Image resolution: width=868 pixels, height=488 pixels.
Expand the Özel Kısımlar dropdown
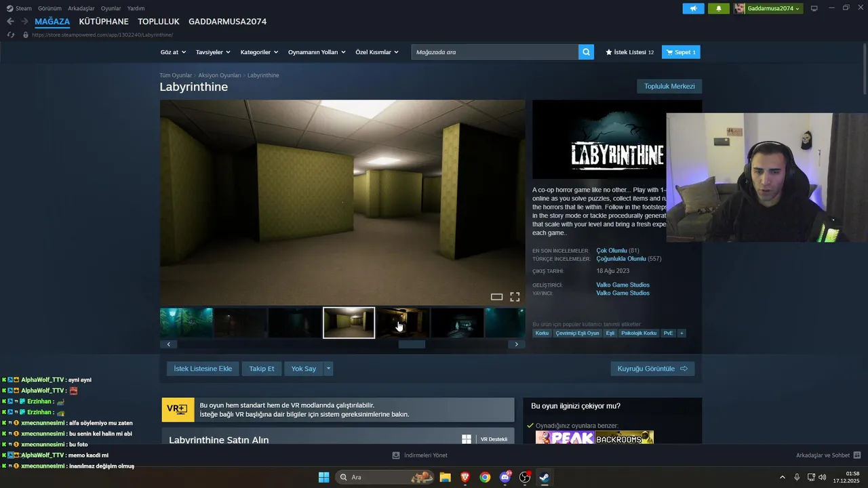coord(377,52)
